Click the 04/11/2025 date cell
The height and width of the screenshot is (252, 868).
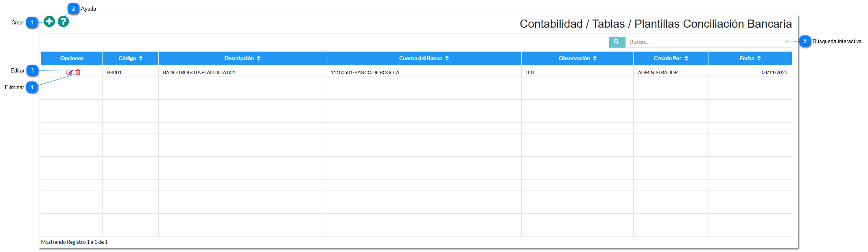tap(774, 72)
